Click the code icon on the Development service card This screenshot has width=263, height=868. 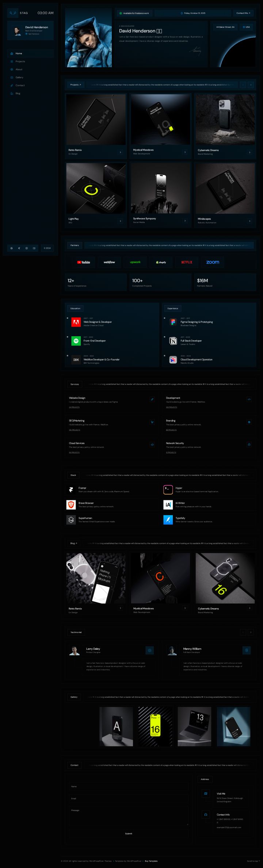pyautogui.click(x=249, y=399)
